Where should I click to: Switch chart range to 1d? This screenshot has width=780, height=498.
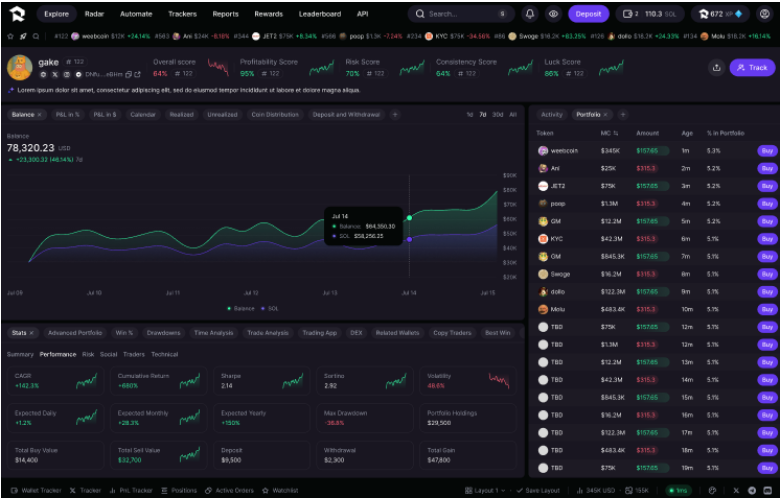[x=470, y=115]
